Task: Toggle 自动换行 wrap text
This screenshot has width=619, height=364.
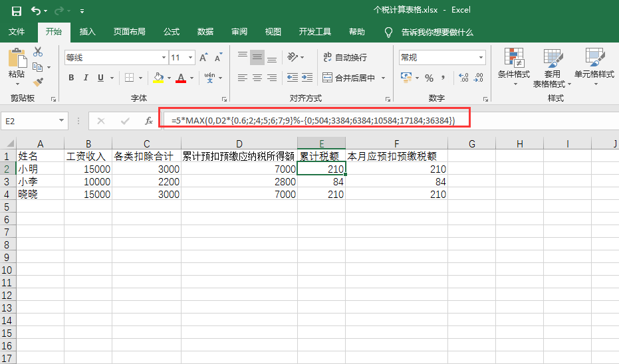Action: (x=344, y=58)
